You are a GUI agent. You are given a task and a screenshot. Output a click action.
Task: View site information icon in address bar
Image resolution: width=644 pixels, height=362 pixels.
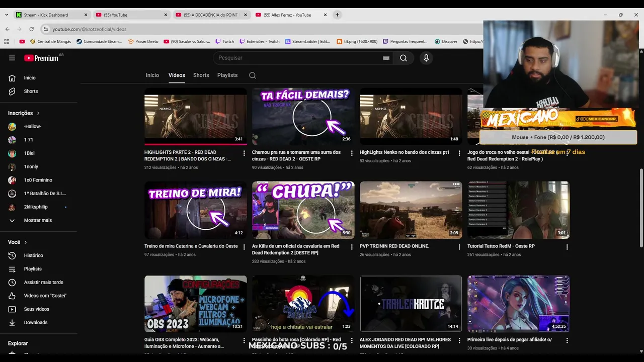click(x=46, y=29)
